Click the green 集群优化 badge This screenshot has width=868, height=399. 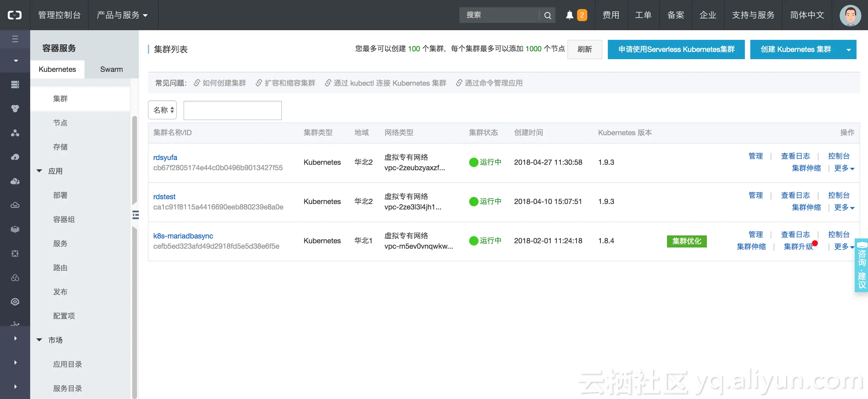[686, 241]
